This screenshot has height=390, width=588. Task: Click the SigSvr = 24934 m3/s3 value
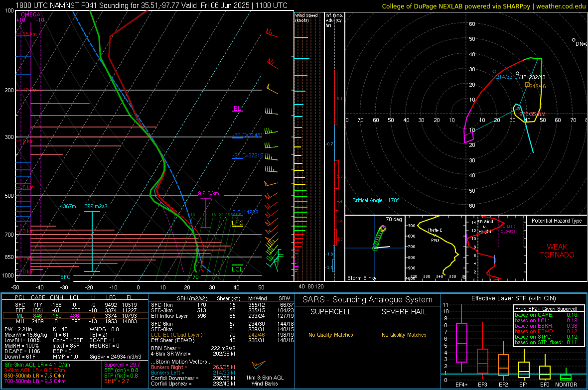point(116,357)
